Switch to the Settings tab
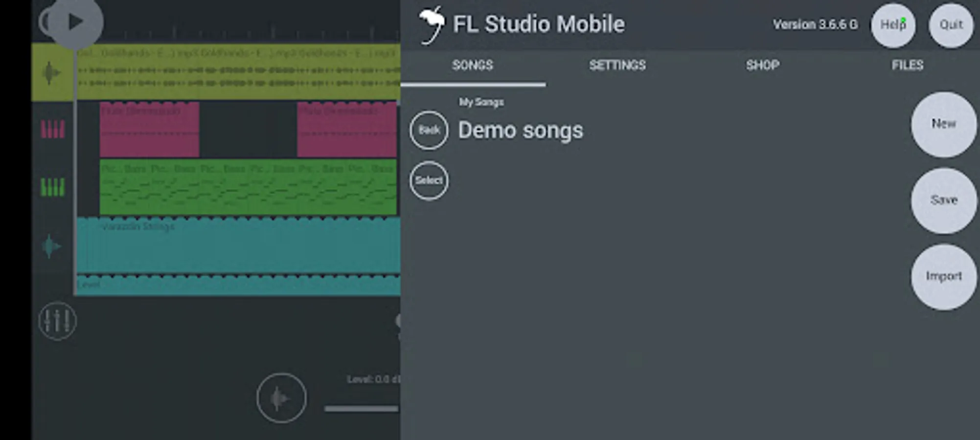Image resolution: width=980 pixels, height=440 pixels. coord(617,66)
